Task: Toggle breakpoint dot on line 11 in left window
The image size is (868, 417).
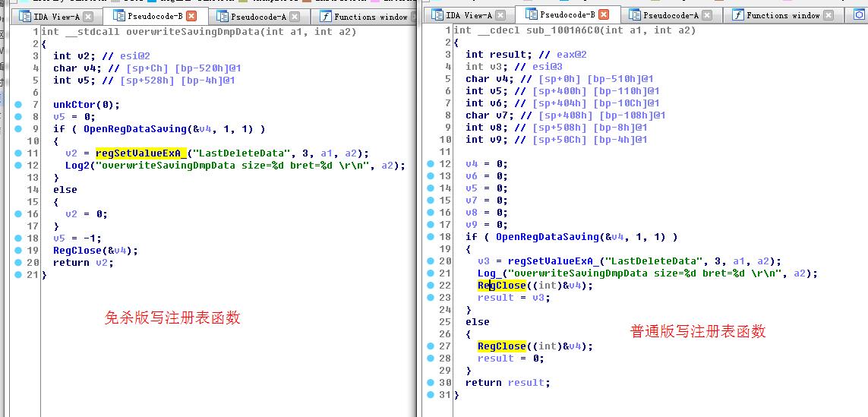Action: [18, 153]
